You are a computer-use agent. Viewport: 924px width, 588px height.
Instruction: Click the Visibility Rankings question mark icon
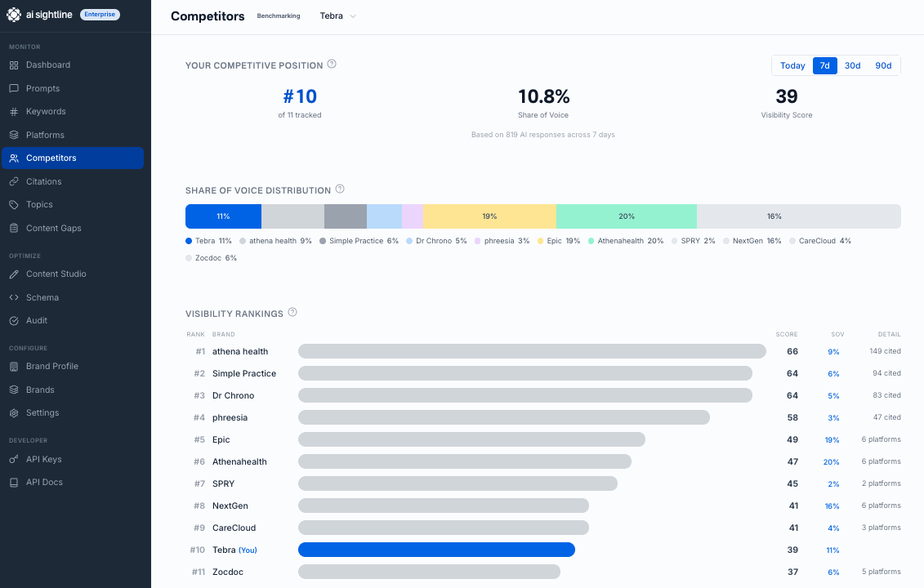tap(292, 312)
